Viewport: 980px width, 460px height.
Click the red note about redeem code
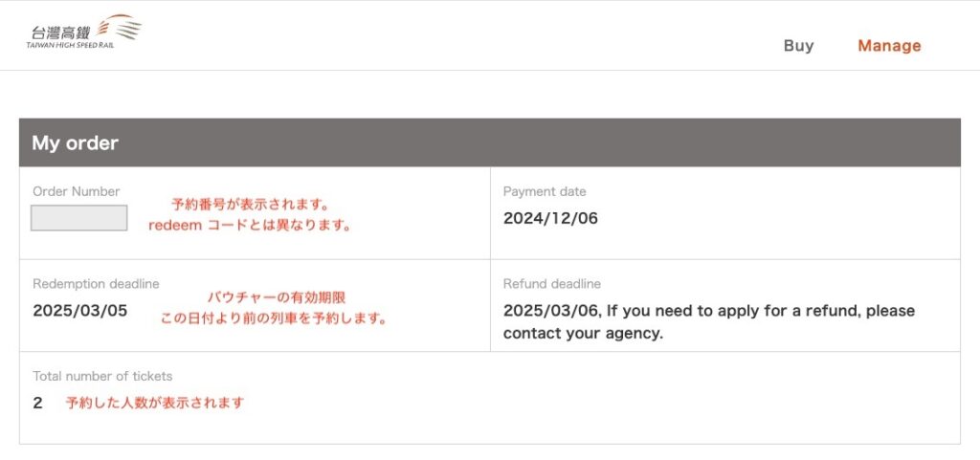click(x=250, y=226)
